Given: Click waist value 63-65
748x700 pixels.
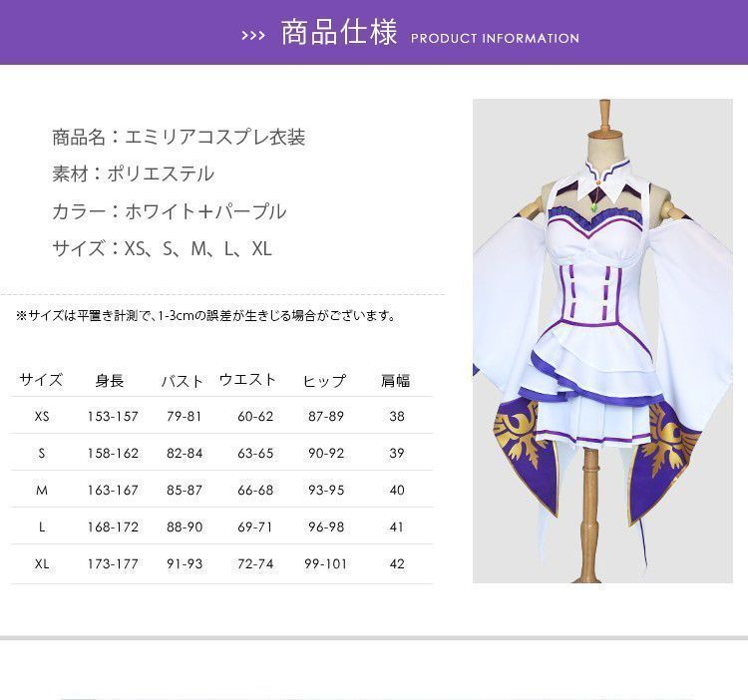Looking at the screenshot, I should 255,453.
